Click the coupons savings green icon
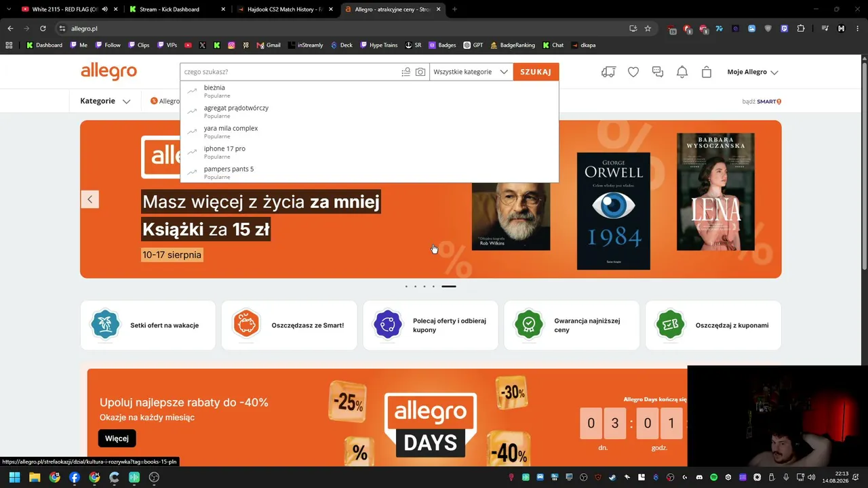This screenshot has height=488, width=868. coord(671,325)
